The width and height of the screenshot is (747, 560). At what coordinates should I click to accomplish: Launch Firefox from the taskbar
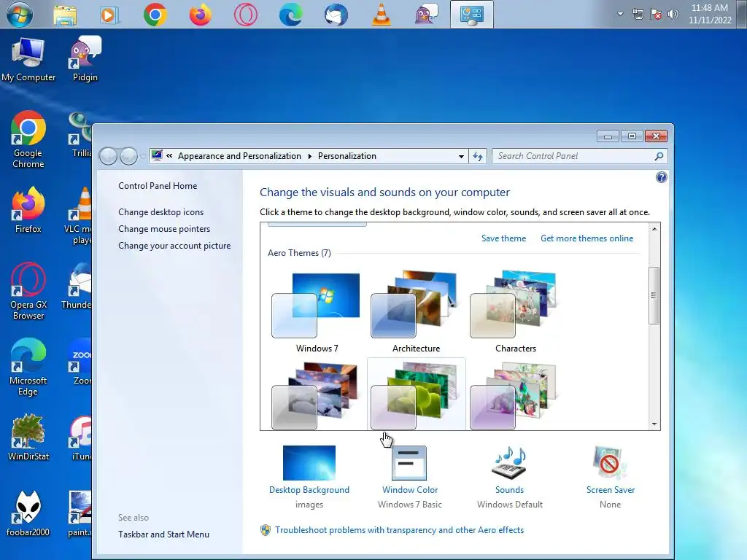pos(200,15)
